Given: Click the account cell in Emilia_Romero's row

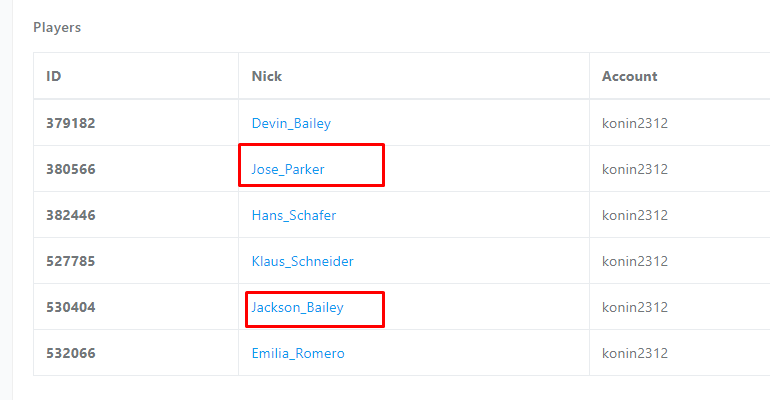Looking at the screenshot, I should point(634,353).
